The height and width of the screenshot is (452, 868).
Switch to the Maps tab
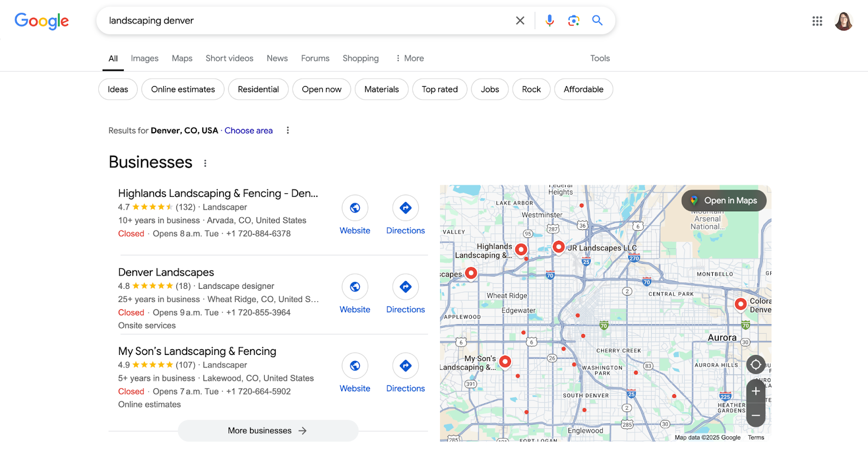[182, 58]
